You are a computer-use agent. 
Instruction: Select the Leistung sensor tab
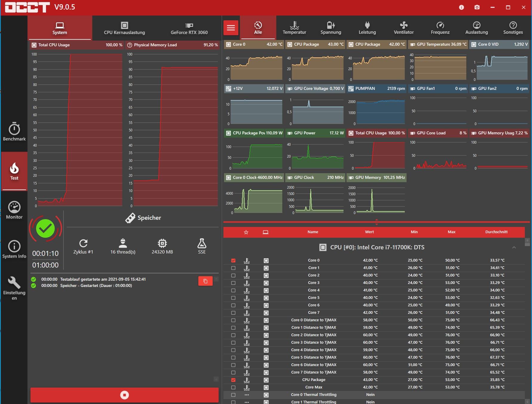[367, 28]
